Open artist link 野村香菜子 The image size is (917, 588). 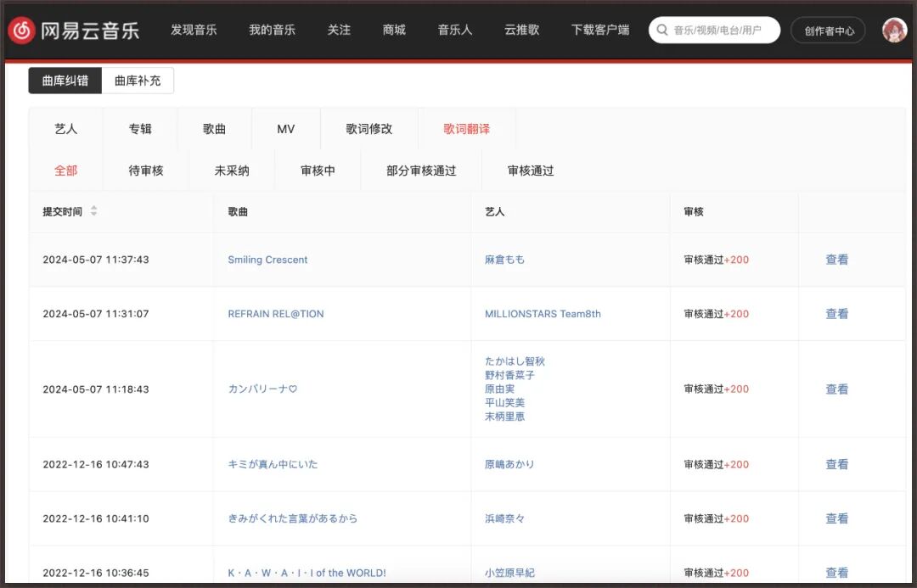[509, 375]
